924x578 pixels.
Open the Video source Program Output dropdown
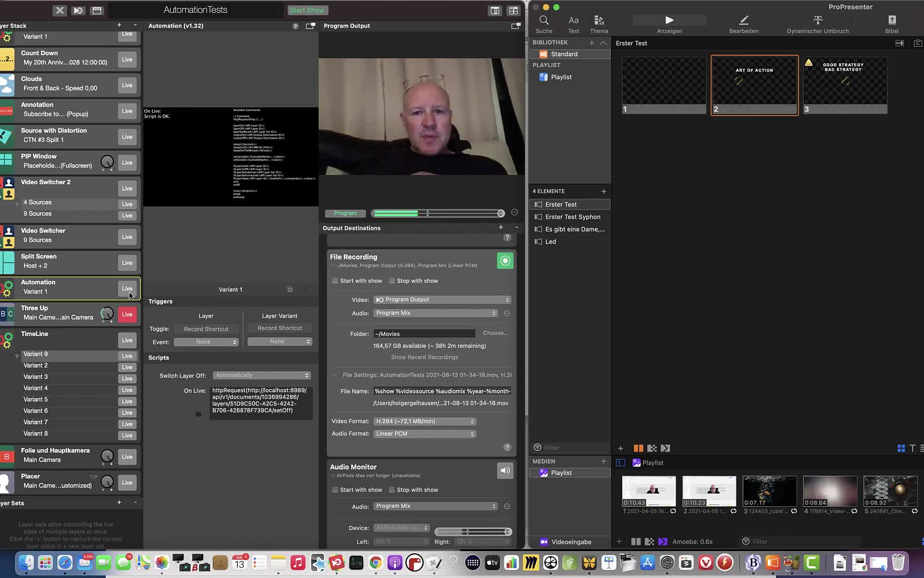tap(442, 300)
